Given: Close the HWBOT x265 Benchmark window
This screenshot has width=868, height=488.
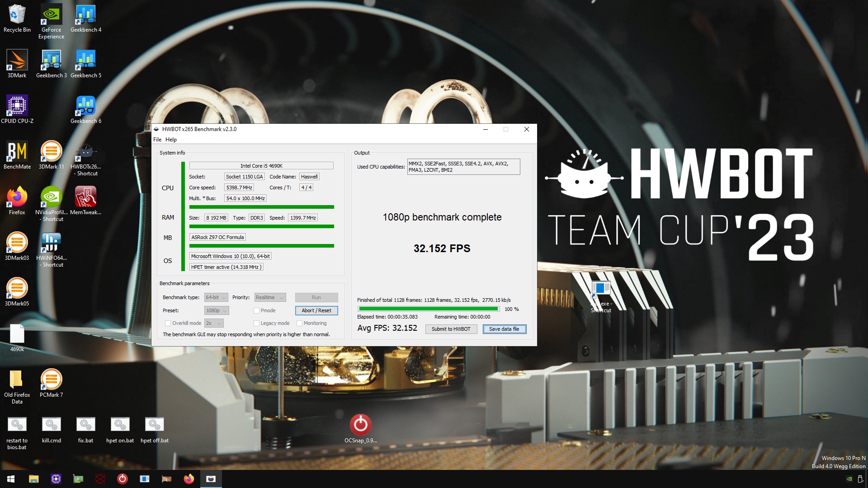Looking at the screenshot, I should click(x=526, y=129).
